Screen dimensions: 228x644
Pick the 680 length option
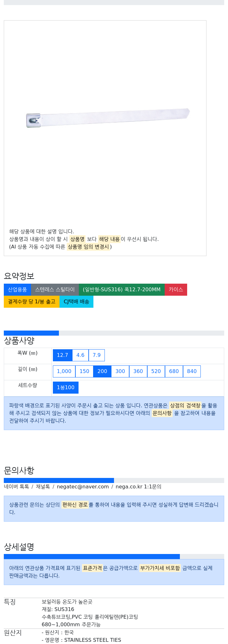174,371
